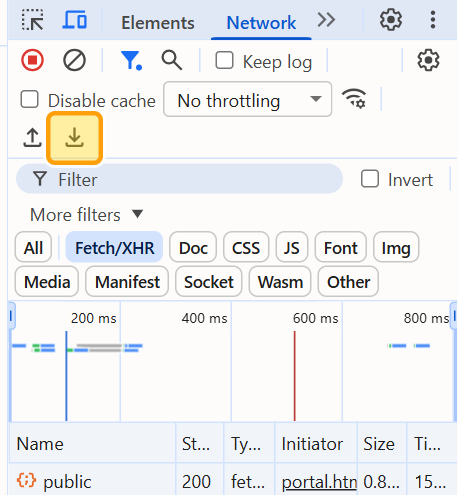Select the Fetch/XHR filter chip
The image size is (458, 495).
coord(114,248)
